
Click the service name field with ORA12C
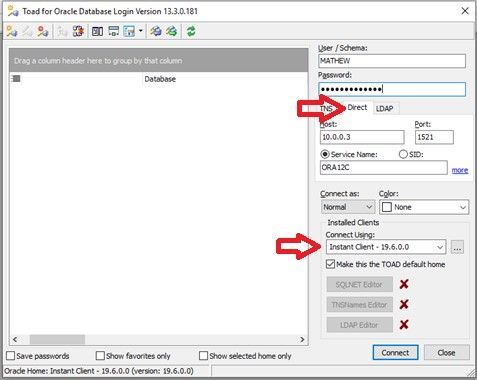coord(384,167)
